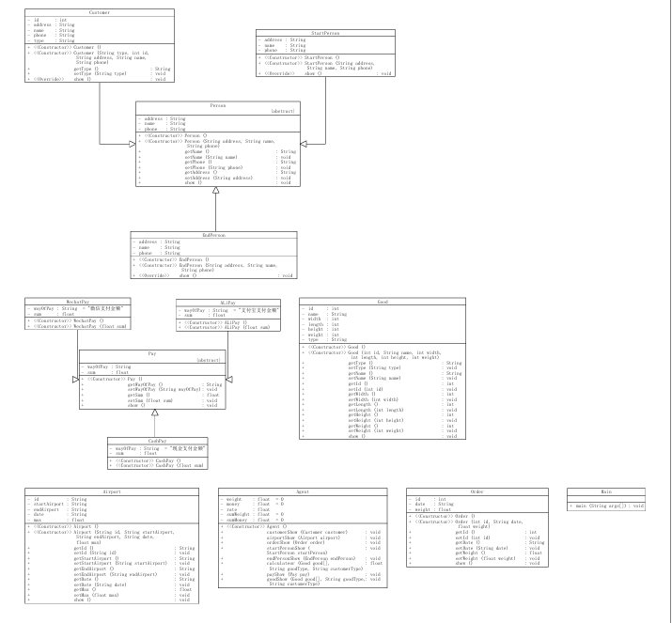Click setDate (String date) in Order class

[x=475, y=548]
